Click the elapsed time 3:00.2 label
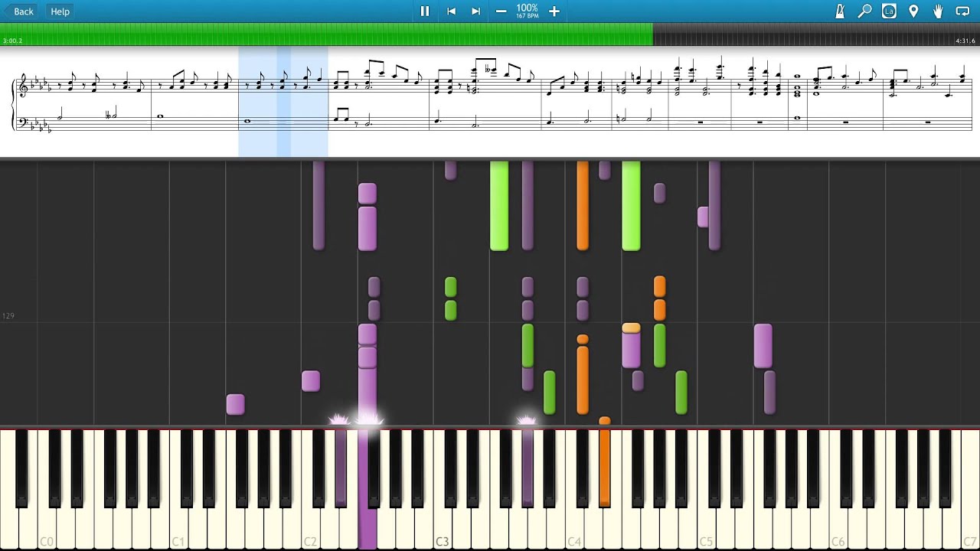Viewport: 980px width, 551px height. 13,41
